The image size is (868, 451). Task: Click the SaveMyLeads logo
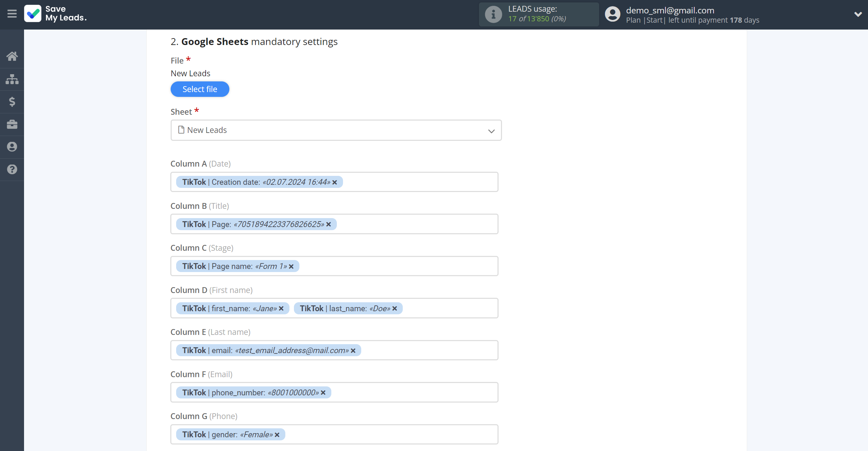click(55, 14)
